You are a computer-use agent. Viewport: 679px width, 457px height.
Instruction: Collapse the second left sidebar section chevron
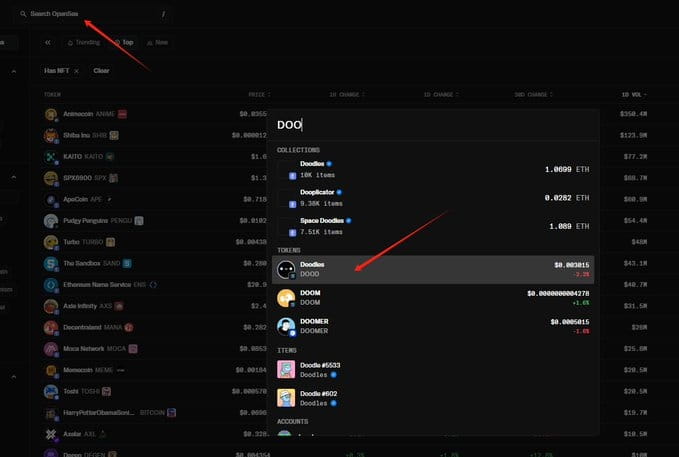[14, 178]
